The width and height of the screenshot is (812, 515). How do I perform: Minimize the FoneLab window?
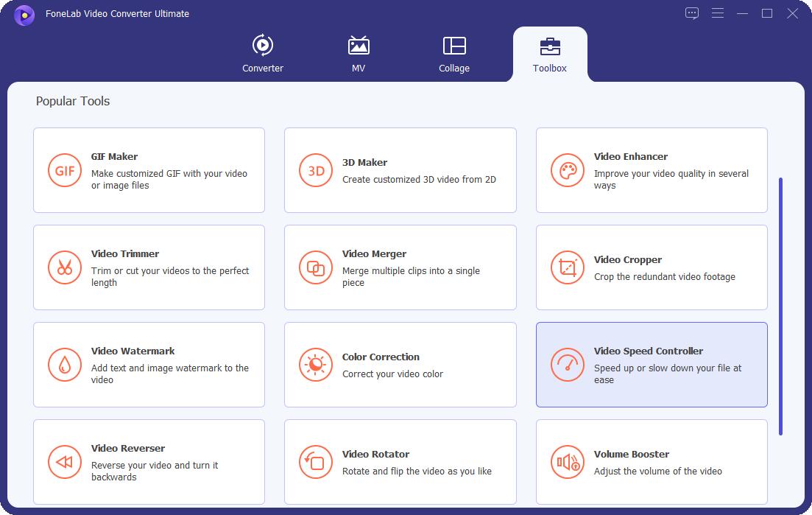tap(742, 13)
